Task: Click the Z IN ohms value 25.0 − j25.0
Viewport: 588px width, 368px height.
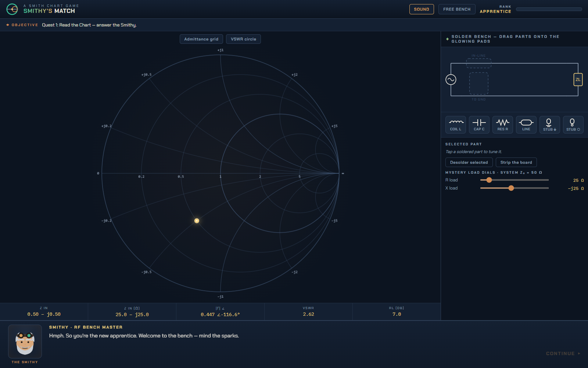Action: pos(132,315)
